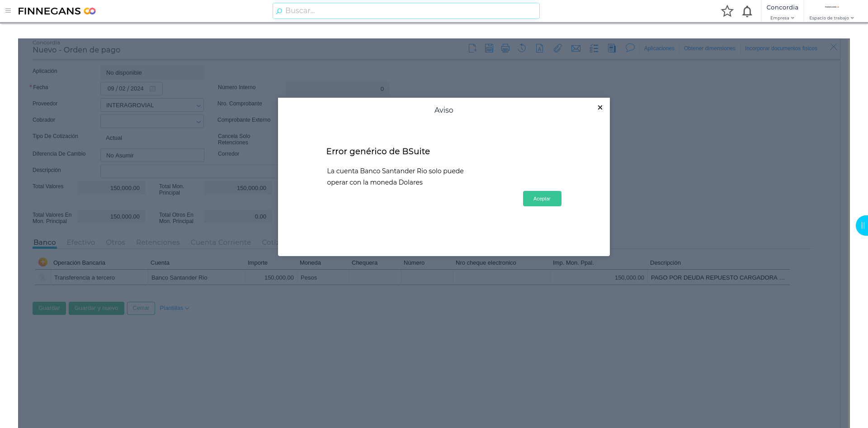Image resolution: width=868 pixels, height=428 pixels.
Task: Click the save diskette toolbar icon
Action: (489, 48)
